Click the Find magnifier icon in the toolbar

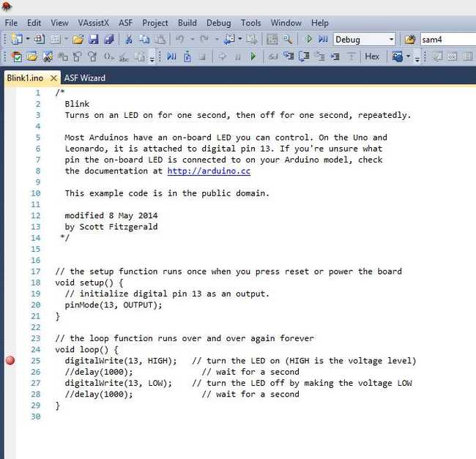pos(288,39)
